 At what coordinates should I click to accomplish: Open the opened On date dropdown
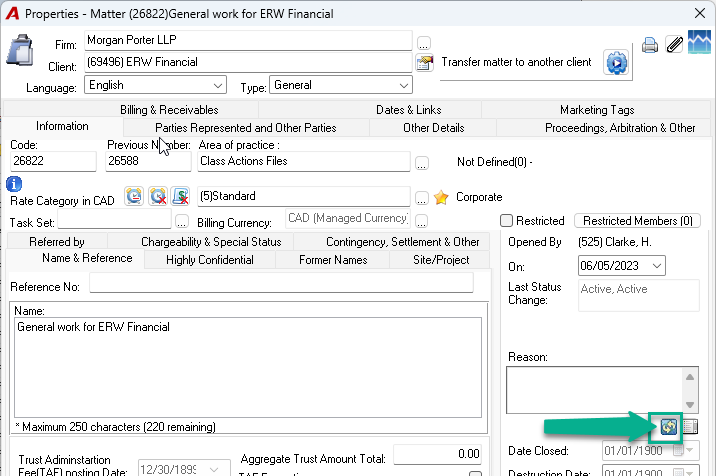pyautogui.click(x=657, y=266)
